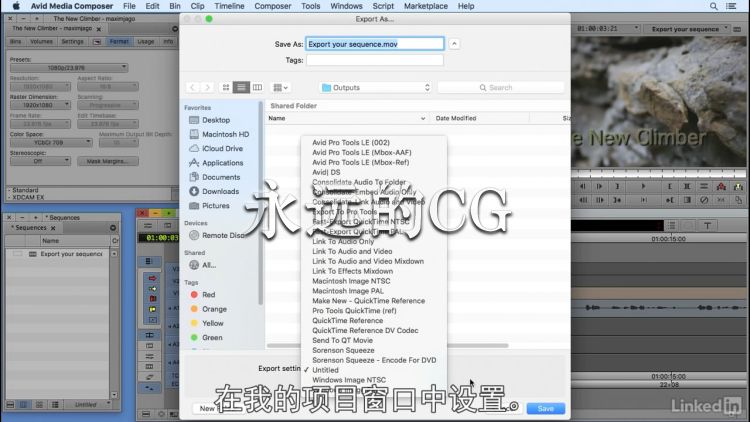Select the Red tag in sidebar
The width and height of the screenshot is (750, 422).
click(209, 295)
